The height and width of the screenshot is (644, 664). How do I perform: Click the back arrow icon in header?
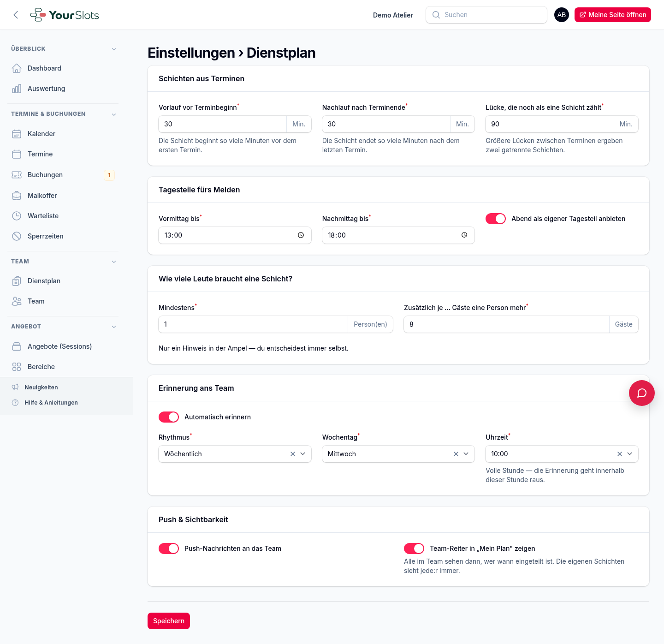click(x=16, y=15)
